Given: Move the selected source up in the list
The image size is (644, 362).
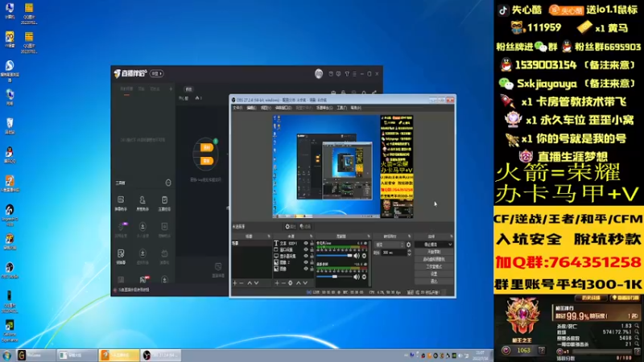Looking at the screenshot, I should pyautogui.click(x=299, y=283).
